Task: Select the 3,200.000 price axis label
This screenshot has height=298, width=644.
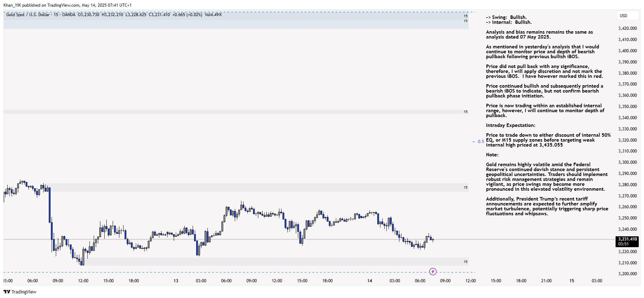Action: pos(628,274)
